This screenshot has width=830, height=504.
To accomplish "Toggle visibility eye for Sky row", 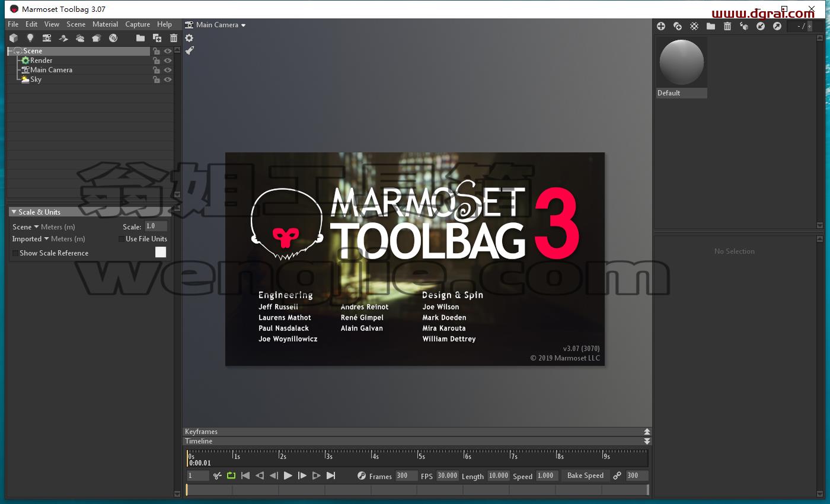I will pyautogui.click(x=168, y=79).
